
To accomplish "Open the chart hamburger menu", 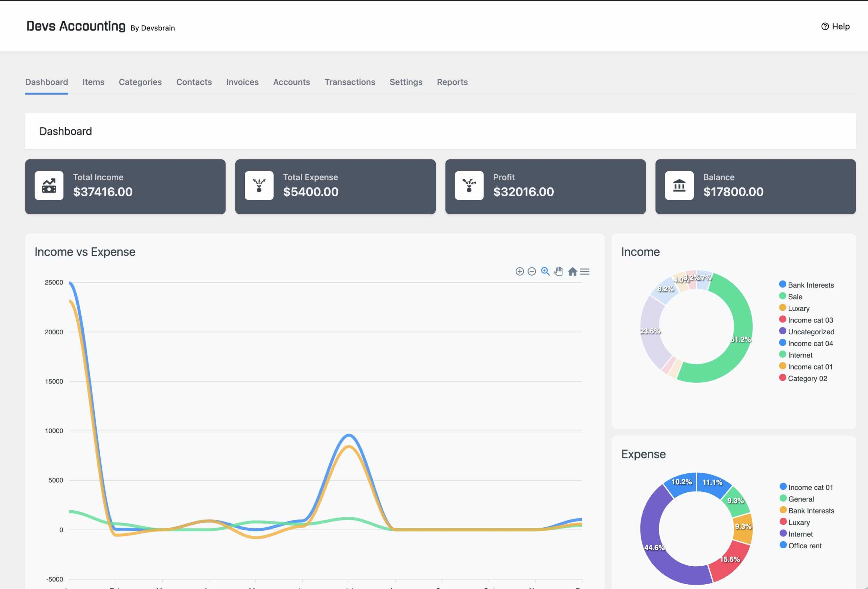I will click(x=585, y=272).
